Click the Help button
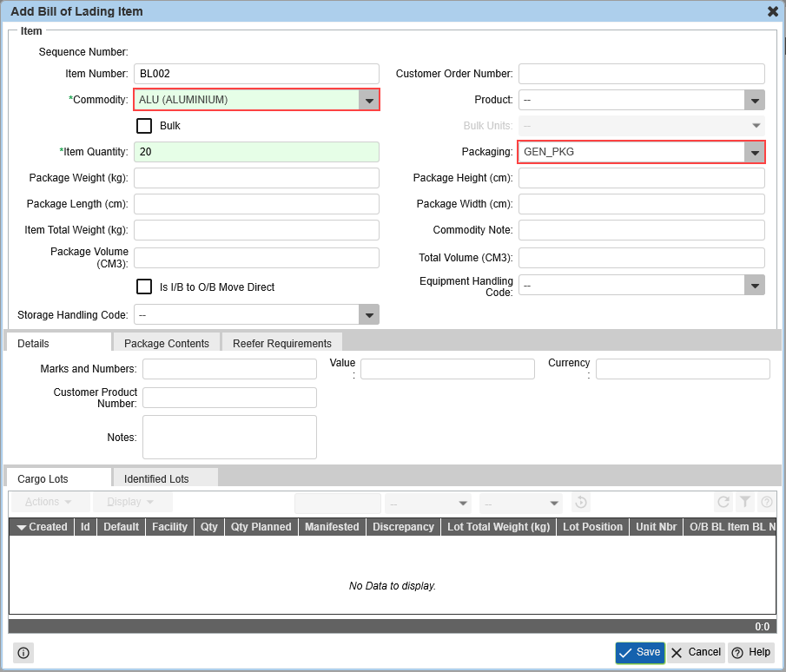The width and height of the screenshot is (786, 672). pos(751,652)
